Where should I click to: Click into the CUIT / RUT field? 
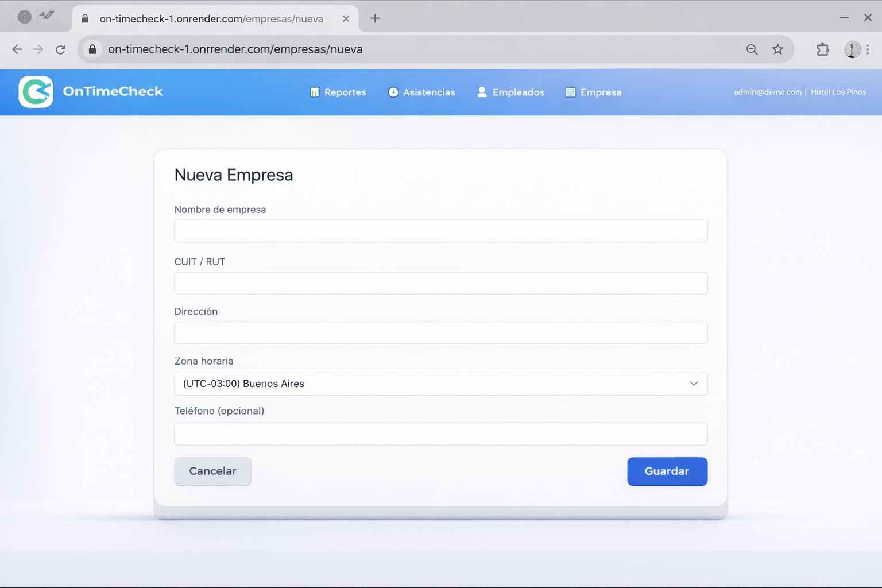[440, 283]
